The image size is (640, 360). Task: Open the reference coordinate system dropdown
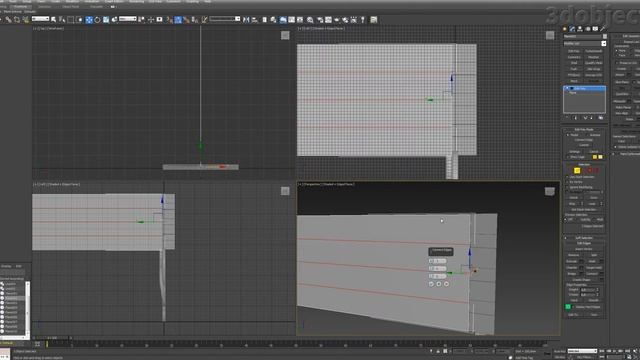tap(127, 19)
